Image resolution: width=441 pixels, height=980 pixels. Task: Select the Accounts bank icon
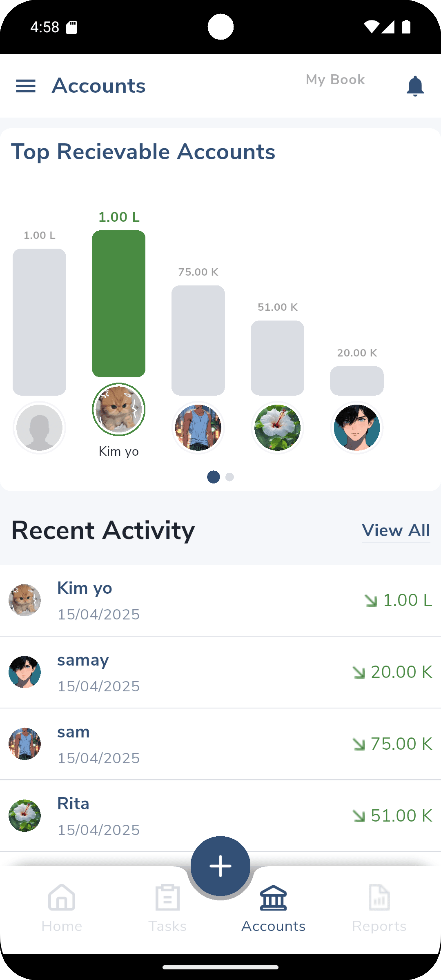click(x=273, y=898)
